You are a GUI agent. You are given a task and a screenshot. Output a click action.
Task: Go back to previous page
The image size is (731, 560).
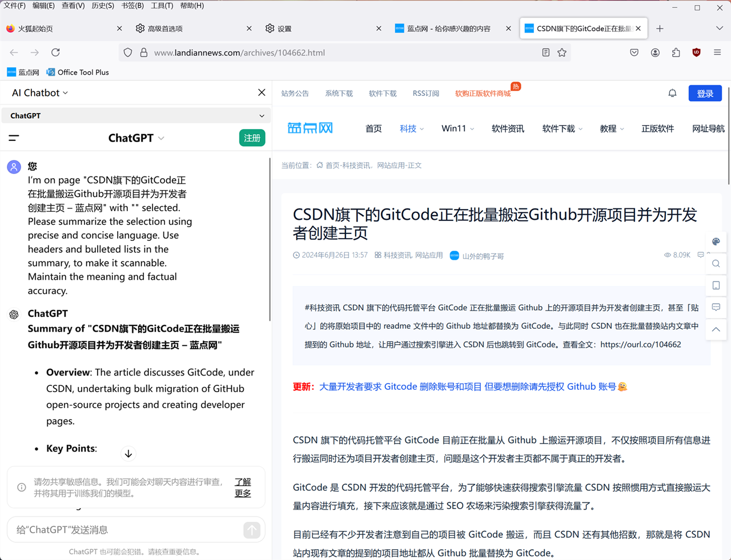coord(14,53)
